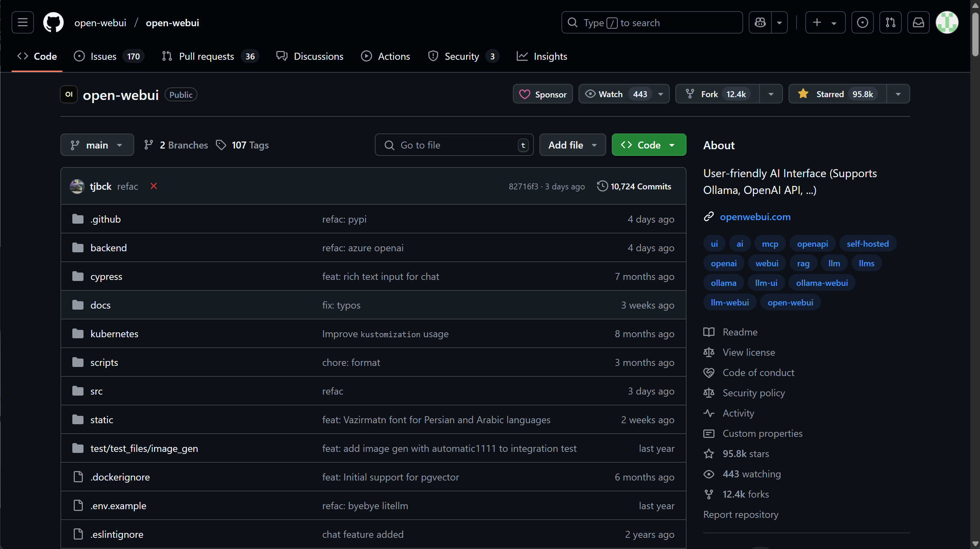980x549 pixels.
Task: Open the Copilot chat icon
Action: (x=760, y=22)
